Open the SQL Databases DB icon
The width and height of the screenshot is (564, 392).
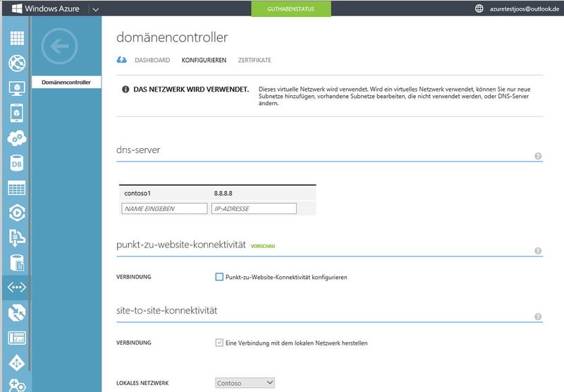17,163
